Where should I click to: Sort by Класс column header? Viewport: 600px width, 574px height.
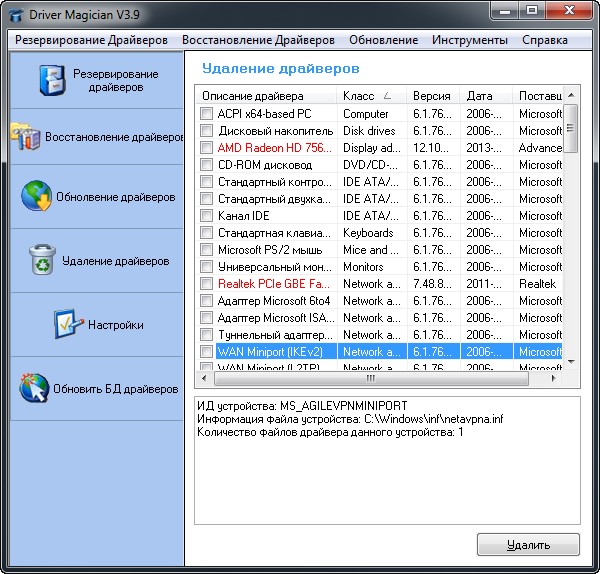point(372,96)
